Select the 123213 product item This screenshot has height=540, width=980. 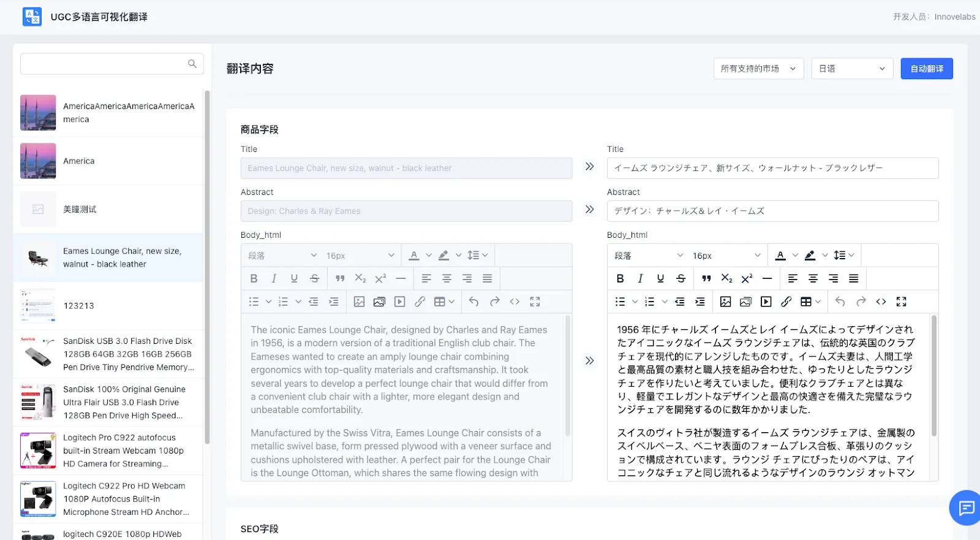(108, 306)
